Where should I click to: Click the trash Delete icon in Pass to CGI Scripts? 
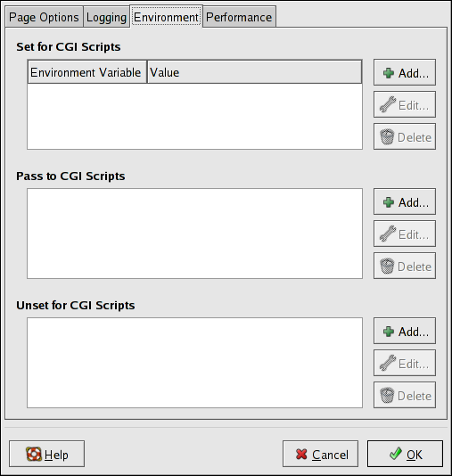[x=387, y=266]
